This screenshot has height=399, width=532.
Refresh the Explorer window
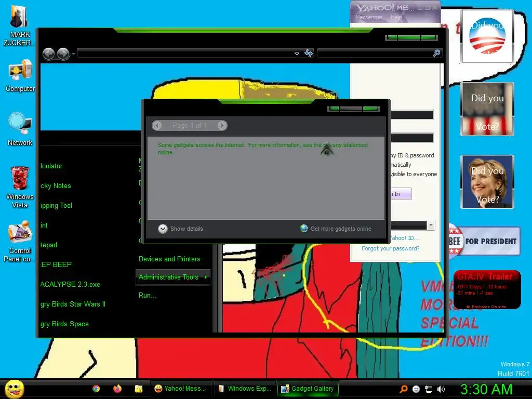point(309,54)
